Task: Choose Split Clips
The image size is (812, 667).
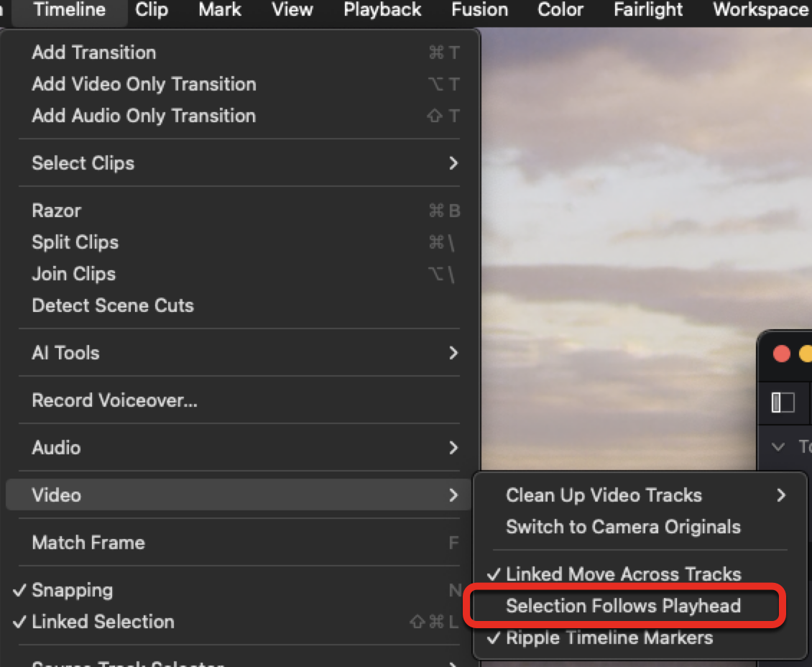Action: [x=239, y=242]
